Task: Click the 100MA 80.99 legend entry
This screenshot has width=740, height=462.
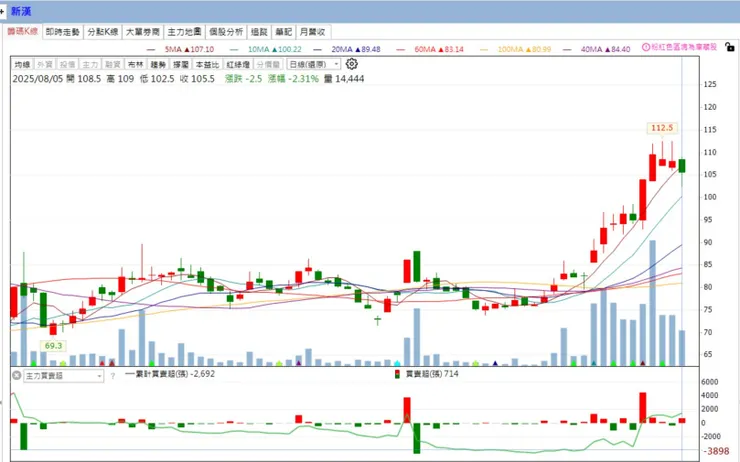Action: click(524, 49)
